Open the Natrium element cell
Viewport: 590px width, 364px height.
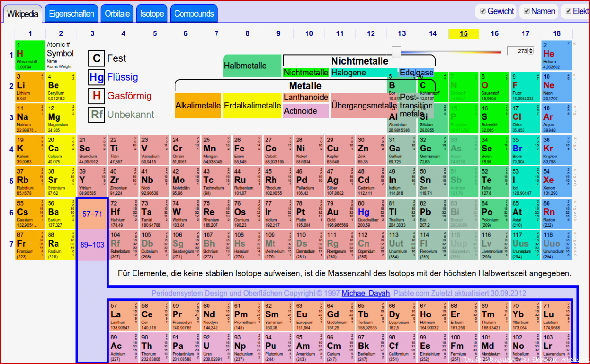point(30,118)
